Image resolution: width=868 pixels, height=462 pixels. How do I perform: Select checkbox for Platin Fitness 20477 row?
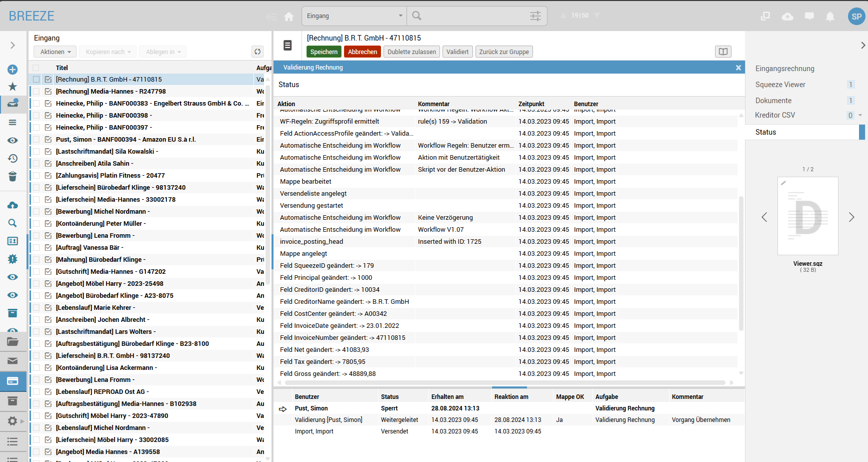(x=36, y=176)
